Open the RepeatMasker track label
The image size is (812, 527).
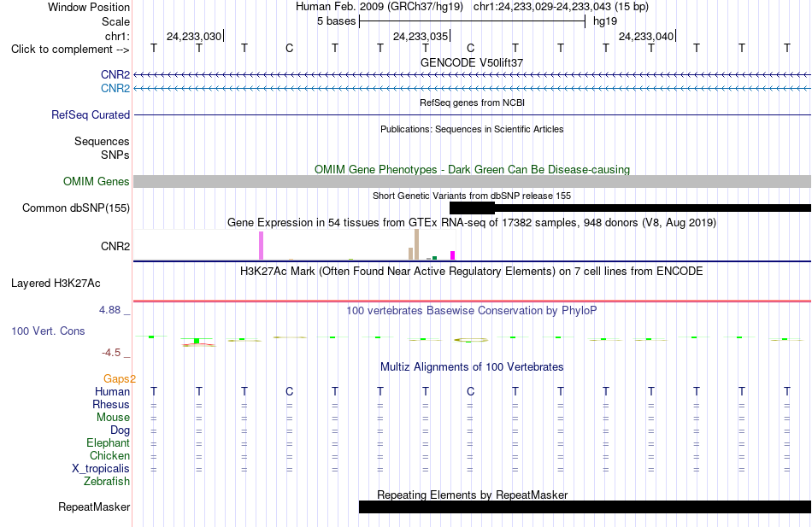coord(94,507)
